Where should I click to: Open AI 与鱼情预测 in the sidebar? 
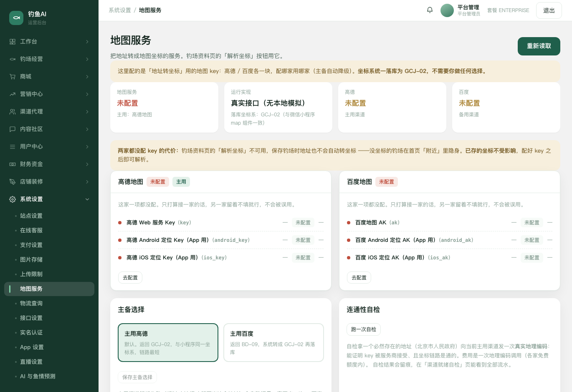pyautogui.click(x=49, y=376)
